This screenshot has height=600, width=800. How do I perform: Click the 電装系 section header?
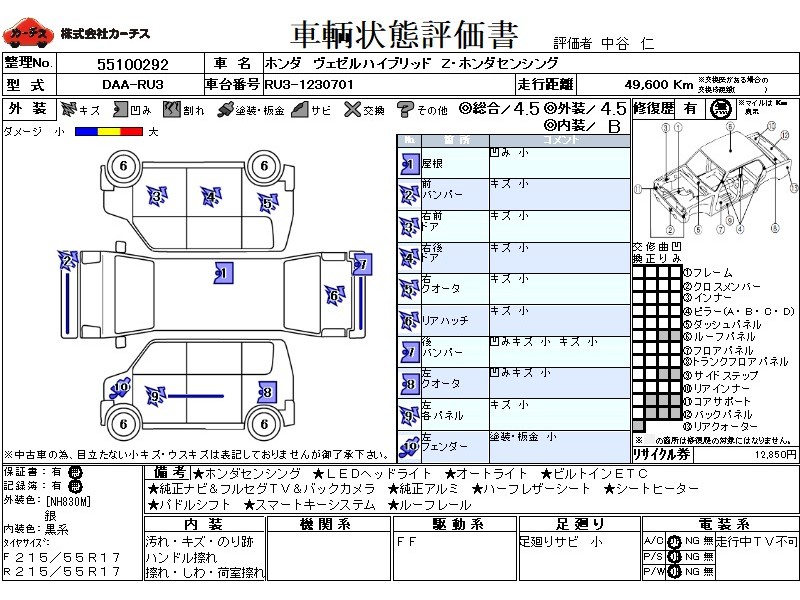click(x=717, y=524)
